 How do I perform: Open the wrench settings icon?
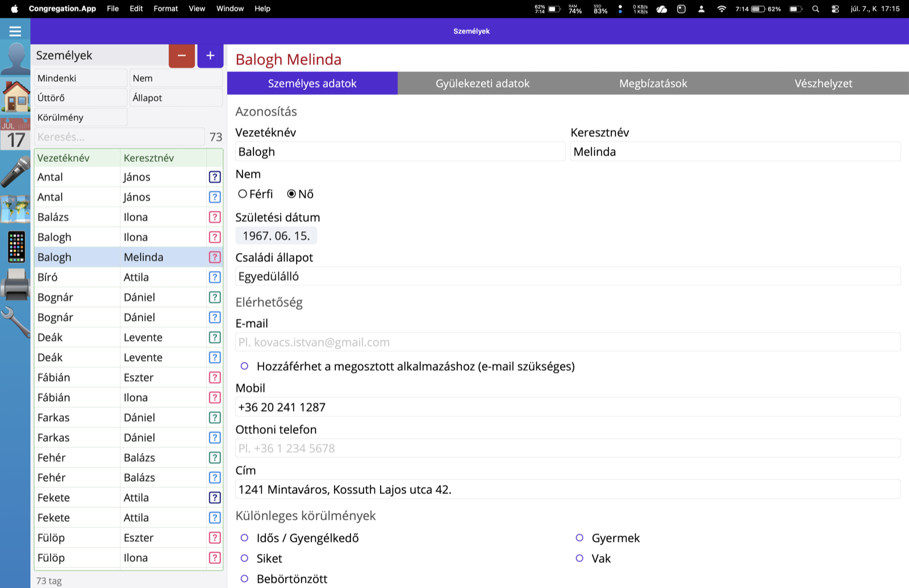pyautogui.click(x=15, y=322)
